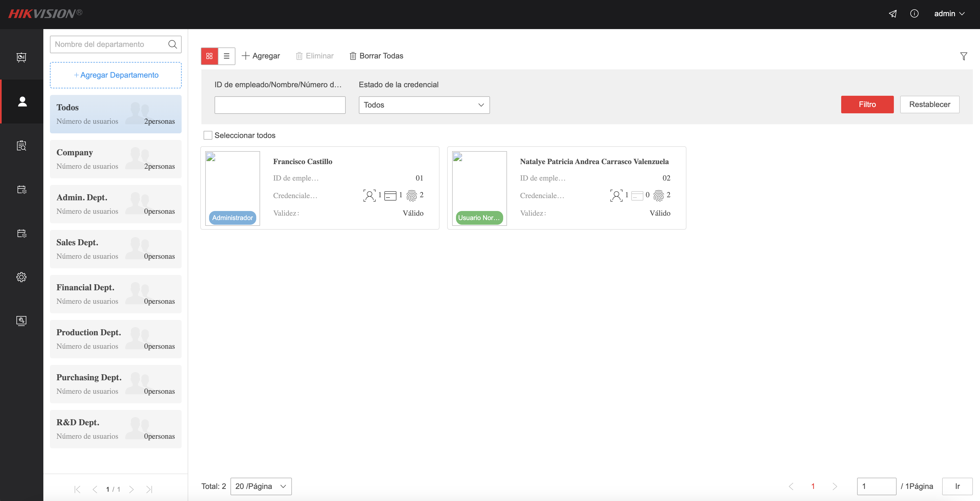980x501 pixels.
Task: Click name Natalye Patricia Andrea Carrasco Valenzuela
Action: (x=594, y=162)
